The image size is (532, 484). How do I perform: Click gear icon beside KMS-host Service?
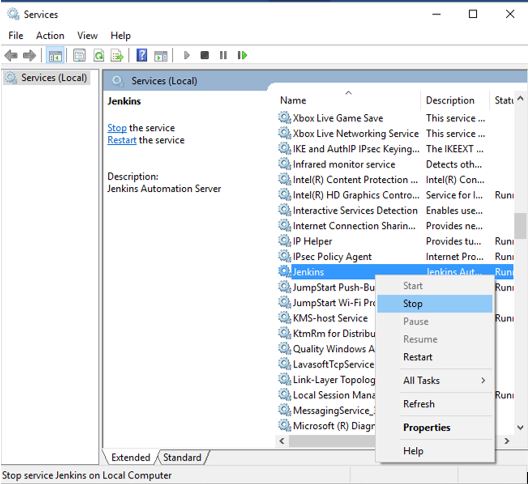click(x=284, y=318)
